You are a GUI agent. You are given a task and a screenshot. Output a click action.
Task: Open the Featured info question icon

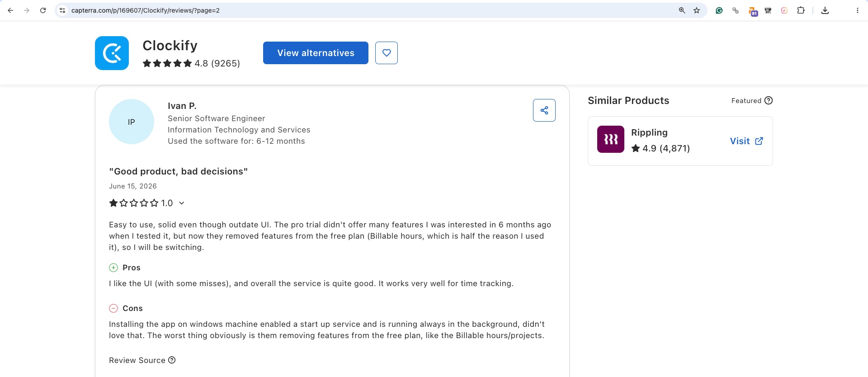click(x=769, y=100)
